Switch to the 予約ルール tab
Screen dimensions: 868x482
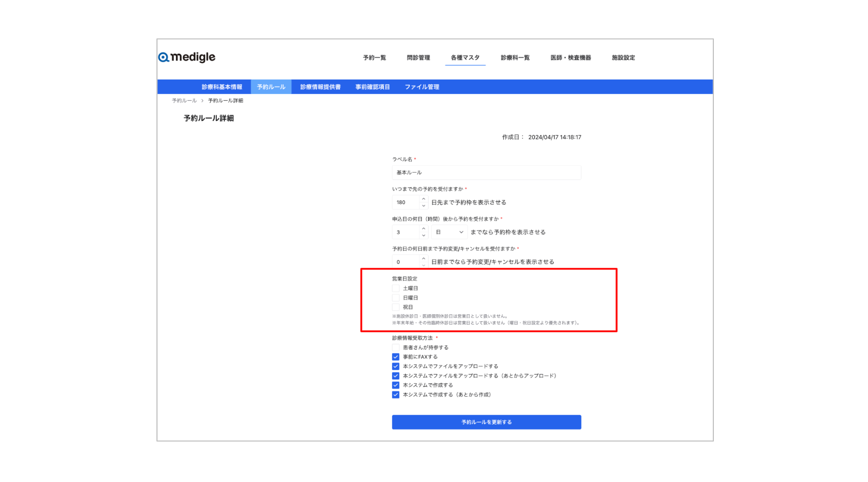(x=271, y=87)
